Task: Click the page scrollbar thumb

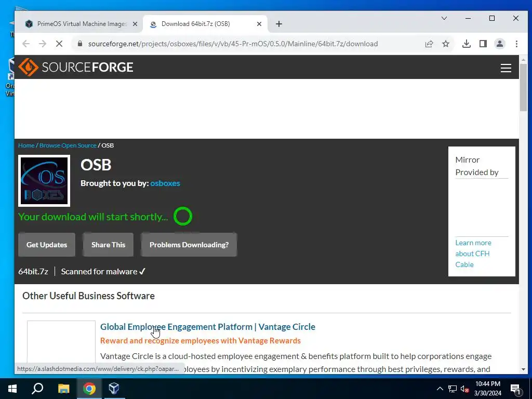Action: tap(523, 87)
